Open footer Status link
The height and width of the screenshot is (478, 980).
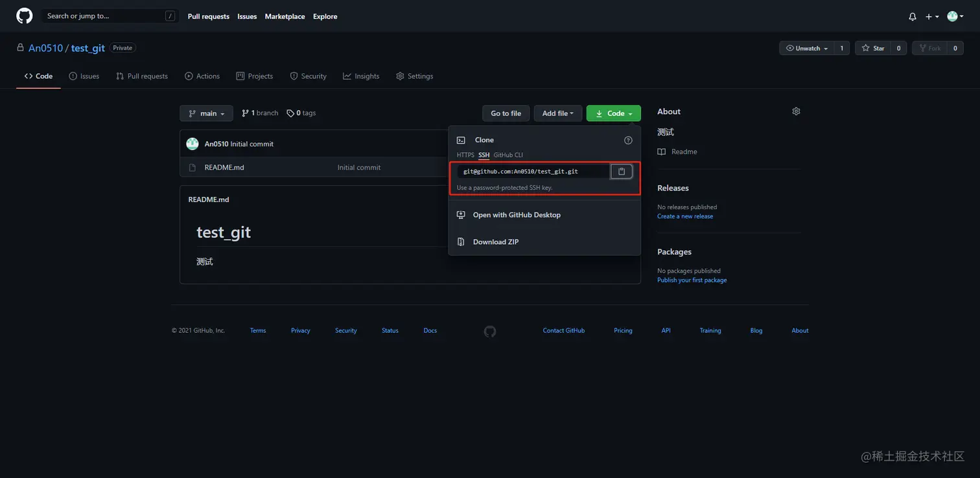(x=390, y=330)
